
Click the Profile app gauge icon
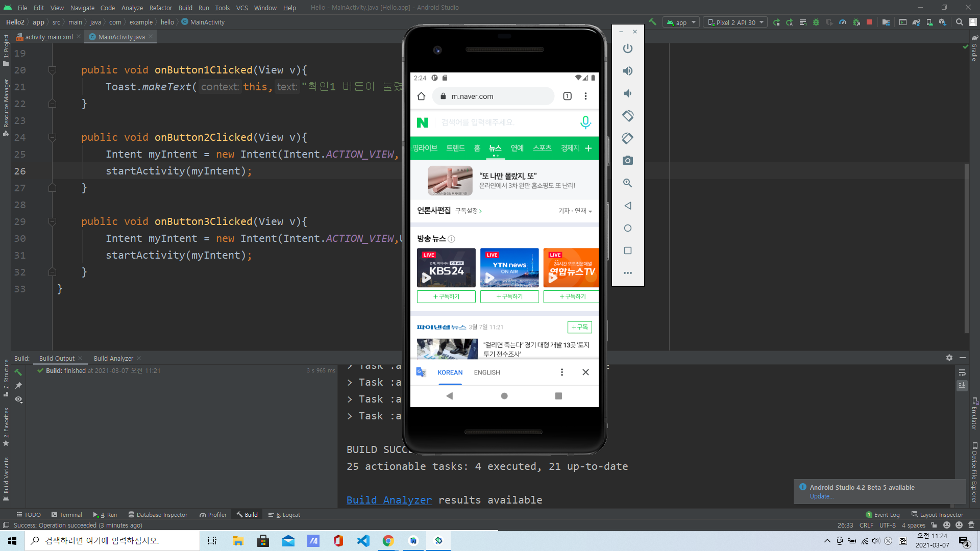click(x=843, y=22)
